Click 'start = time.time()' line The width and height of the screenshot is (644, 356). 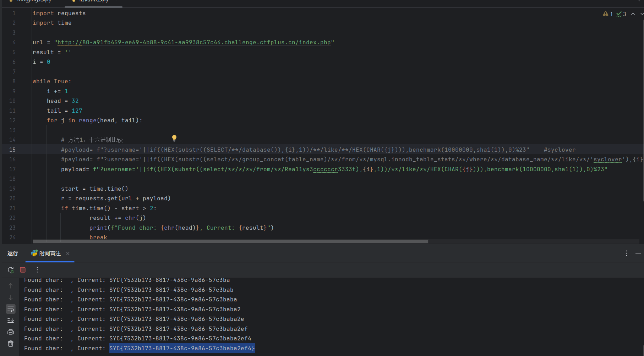tap(94, 189)
